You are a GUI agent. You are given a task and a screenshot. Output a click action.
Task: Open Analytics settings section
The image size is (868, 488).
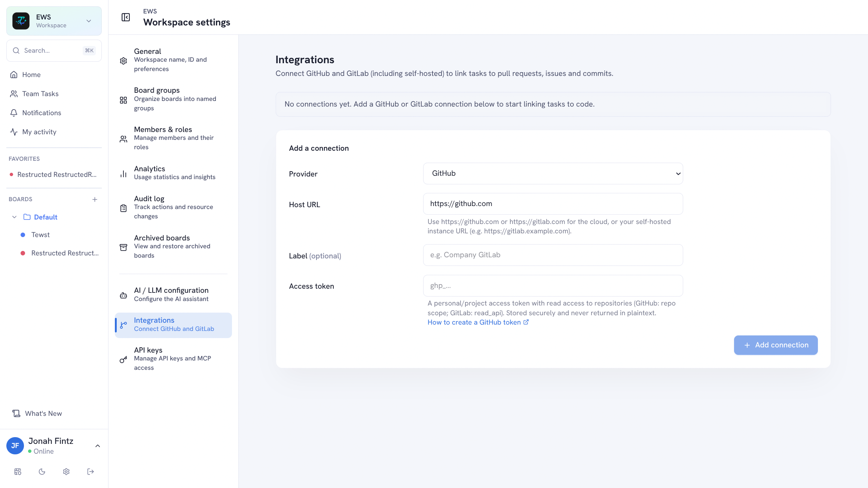pyautogui.click(x=173, y=173)
